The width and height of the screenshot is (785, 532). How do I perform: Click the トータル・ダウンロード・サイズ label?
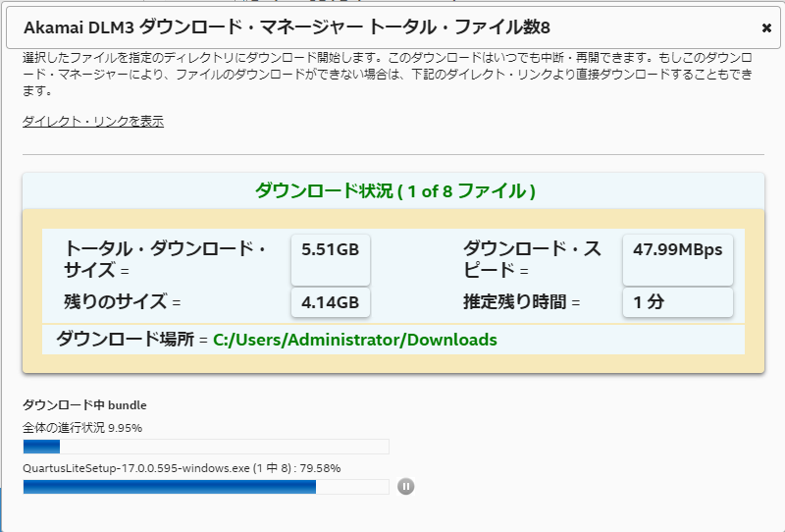pyautogui.click(x=165, y=259)
